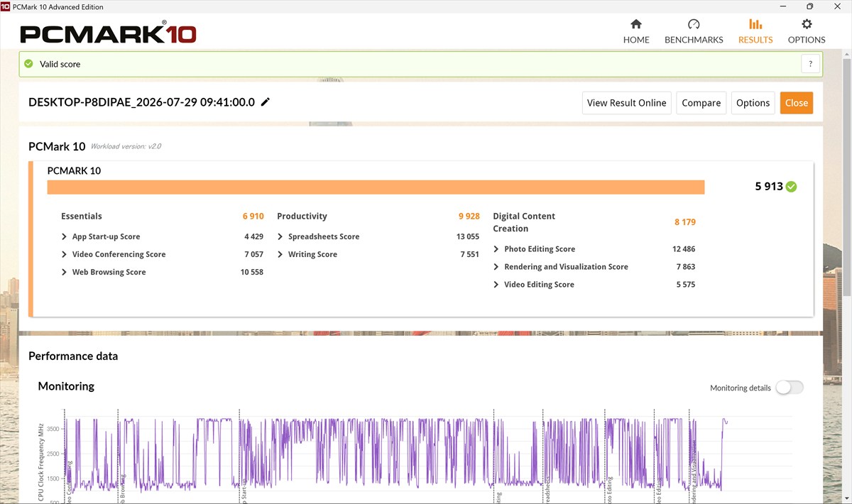Open the BENCHMARKS gauge icon
852x504 pixels.
tap(694, 24)
